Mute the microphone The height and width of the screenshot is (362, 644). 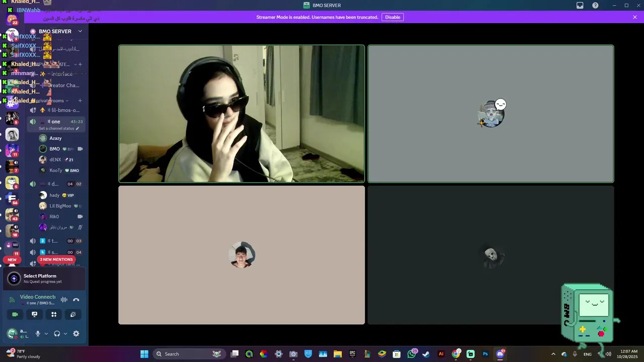[x=38, y=333]
